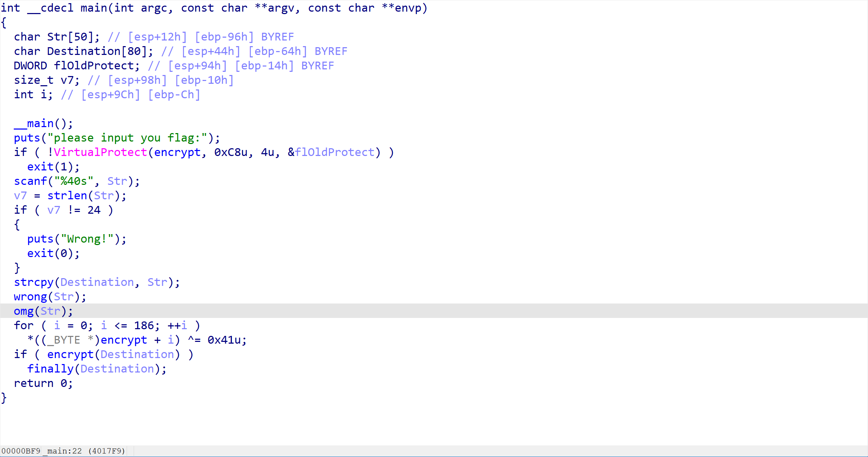Click the main function name in signature
868x457 pixels.
(x=94, y=8)
